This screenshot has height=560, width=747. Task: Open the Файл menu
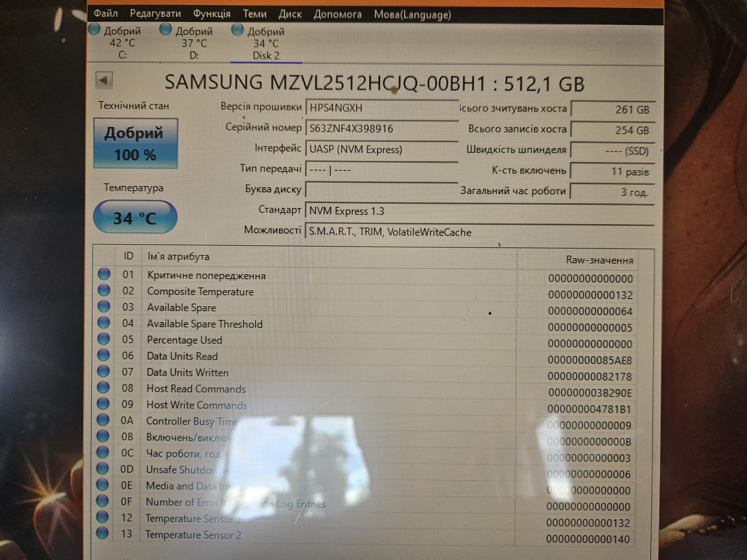[x=106, y=13]
